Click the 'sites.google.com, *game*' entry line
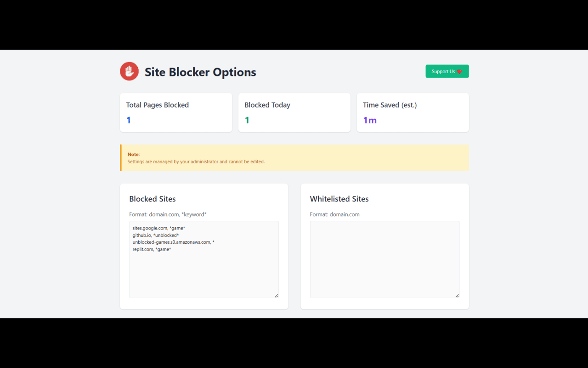The image size is (588, 368). click(x=158, y=228)
